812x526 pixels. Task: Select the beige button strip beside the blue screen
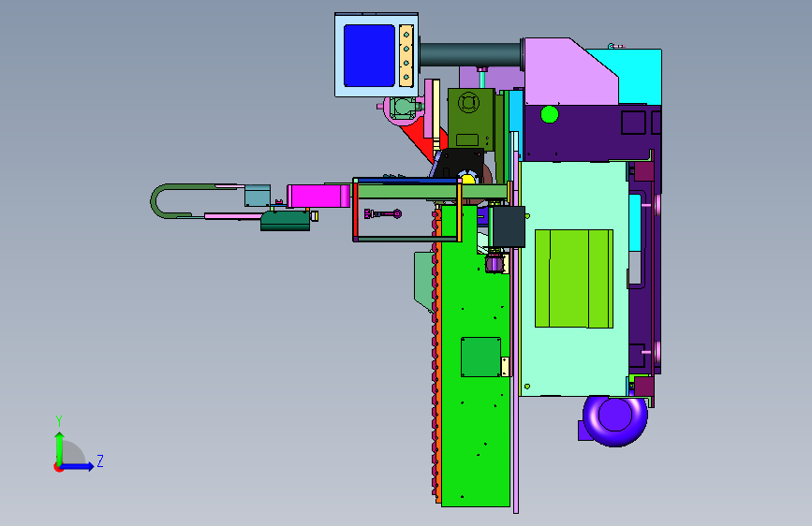[406, 55]
